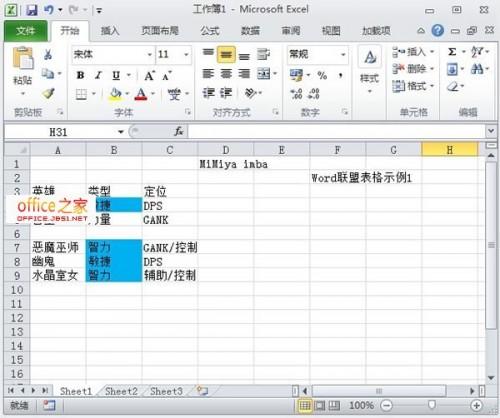500x418 pixels.
Task: Click the Insert Function fx button
Action: (179, 132)
